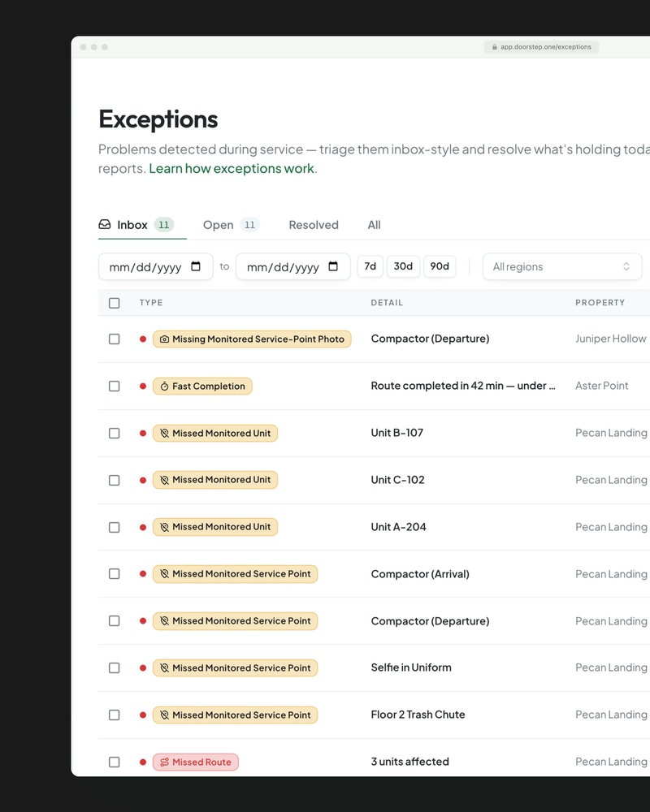650x812 pixels.
Task: Filter to the last 7d
Action: pyautogui.click(x=370, y=266)
